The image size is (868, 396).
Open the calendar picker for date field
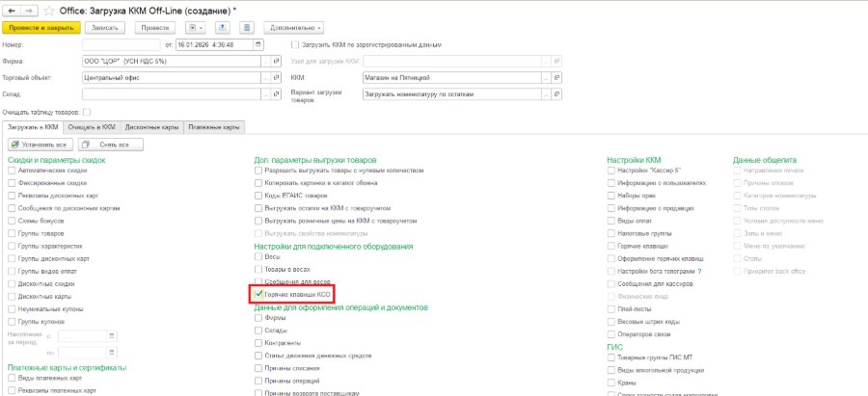258,44
